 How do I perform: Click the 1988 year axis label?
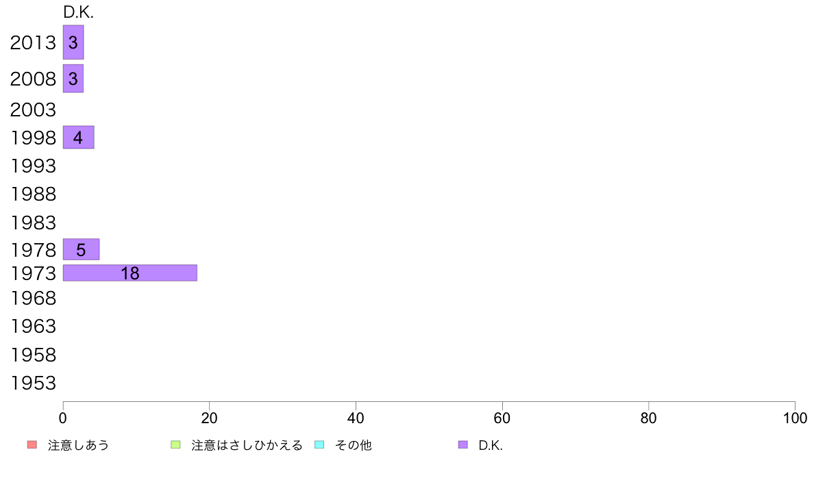click(x=33, y=194)
